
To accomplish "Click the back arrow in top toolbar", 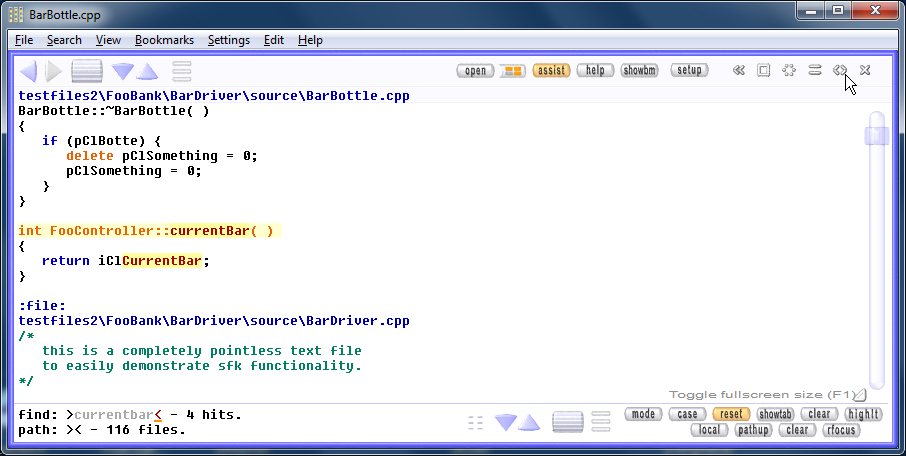I will [28, 71].
